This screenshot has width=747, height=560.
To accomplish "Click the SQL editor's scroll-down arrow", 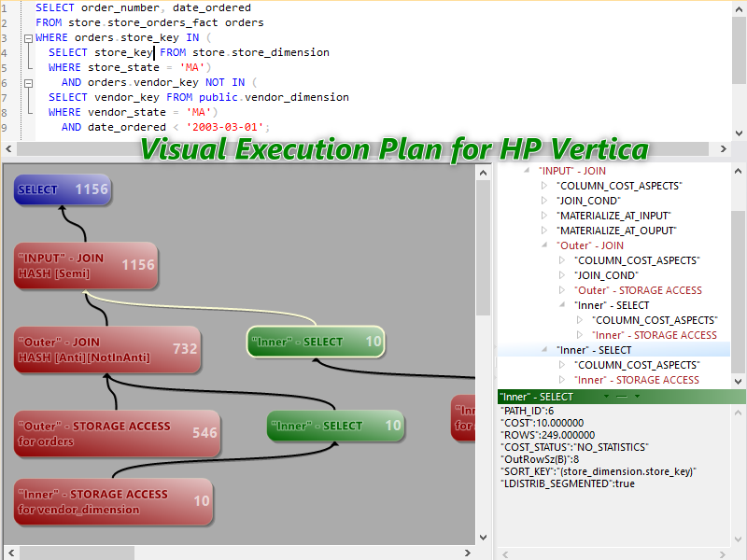I will click(x=739, y=133).
